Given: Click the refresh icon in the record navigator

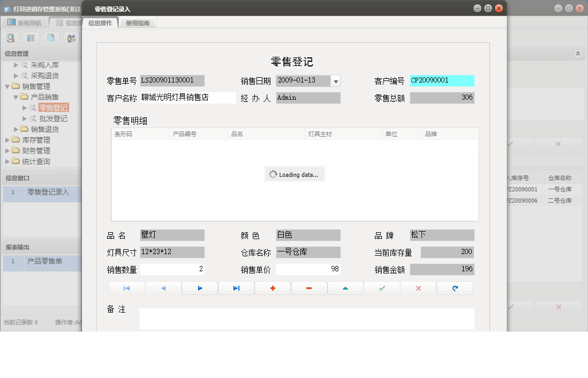Looking at the screenshot, I should click(x=455, y=288).
